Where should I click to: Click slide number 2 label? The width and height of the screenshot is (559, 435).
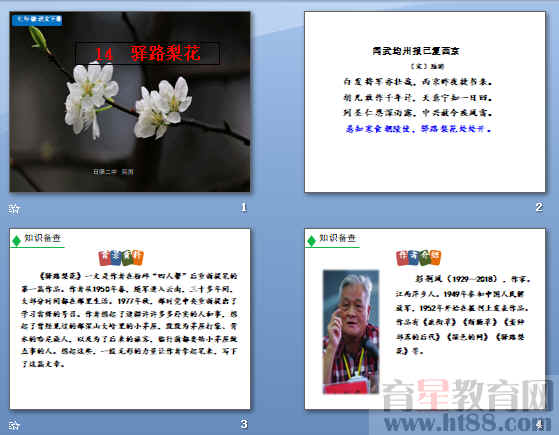(x=539, y=207)
